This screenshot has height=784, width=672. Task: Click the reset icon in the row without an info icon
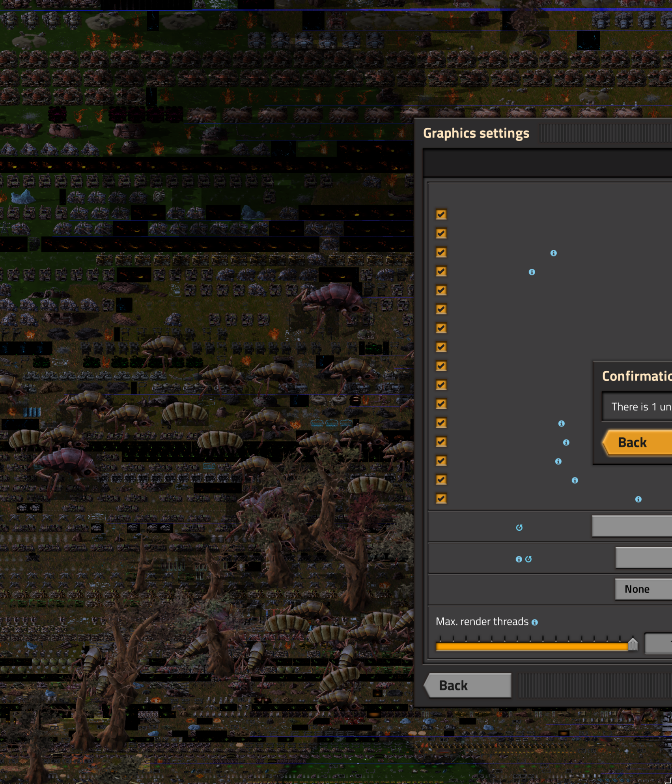coord(519,528)
